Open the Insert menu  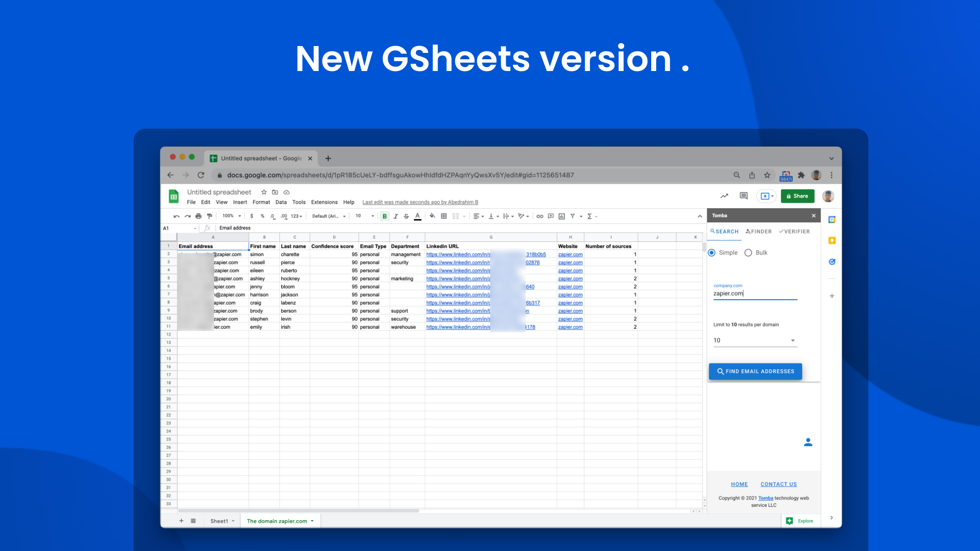pyautogui.click(x=240, y=202)
